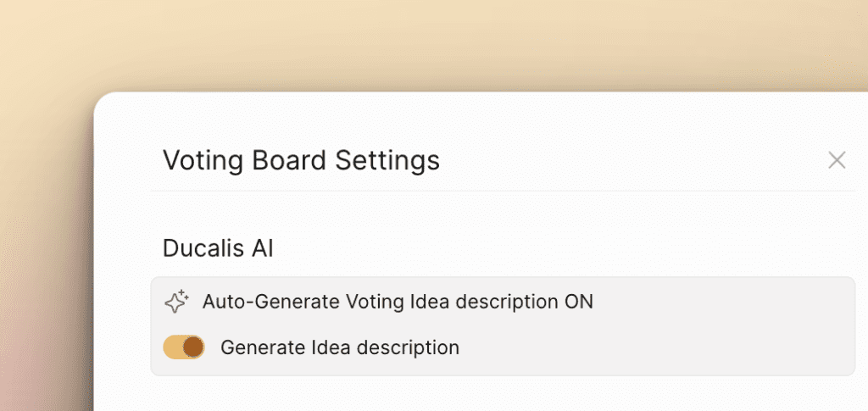This screenshot has height=411, width=868.
Task: Disable the Generate Idea description toggle
Action: coord(184,347)
